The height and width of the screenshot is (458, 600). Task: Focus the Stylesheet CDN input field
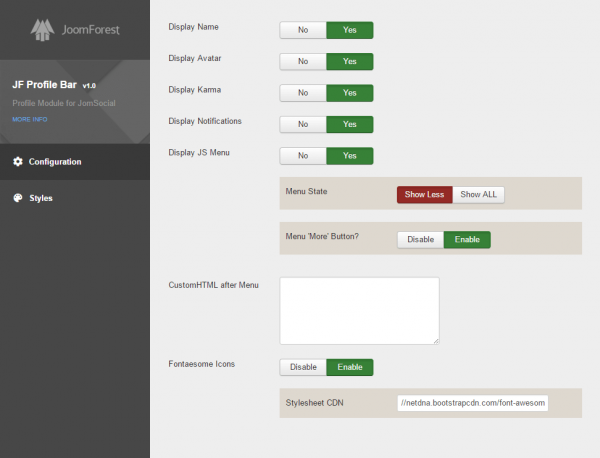coord(473,403)
